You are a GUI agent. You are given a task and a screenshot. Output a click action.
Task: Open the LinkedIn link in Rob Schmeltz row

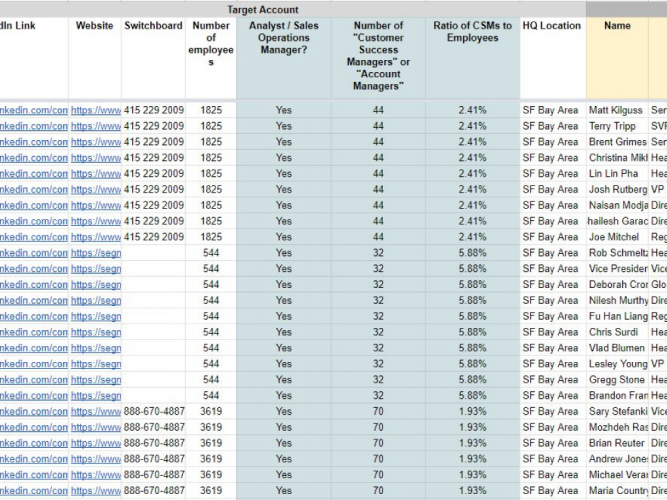tap(34, 253)
